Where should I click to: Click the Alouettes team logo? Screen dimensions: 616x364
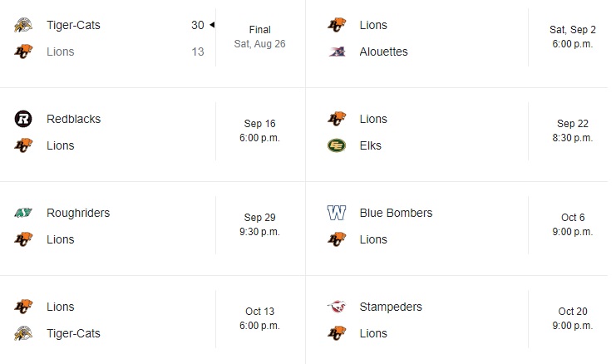337,52
